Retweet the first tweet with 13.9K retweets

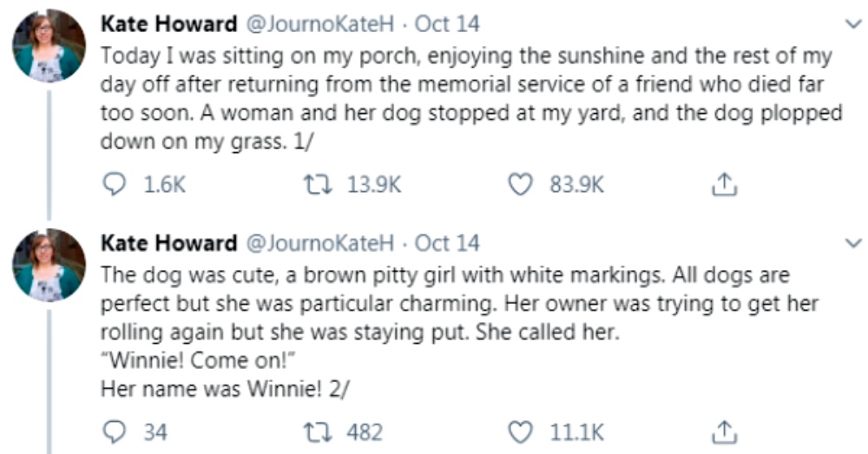point(319,184)
